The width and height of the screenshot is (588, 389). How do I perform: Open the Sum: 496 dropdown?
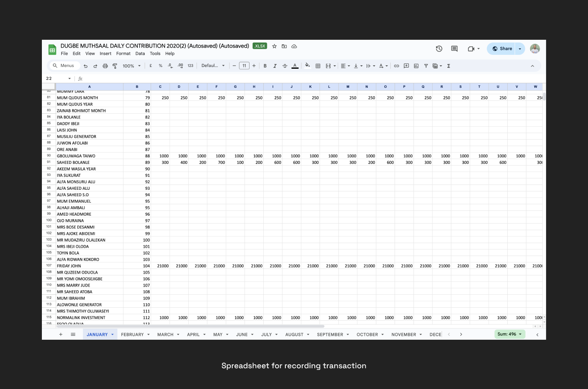[x=510, y=334]
